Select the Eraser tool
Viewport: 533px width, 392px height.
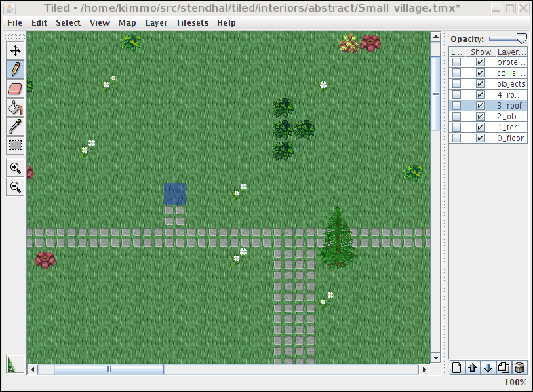pyautogui.click(x=15, y=88)
